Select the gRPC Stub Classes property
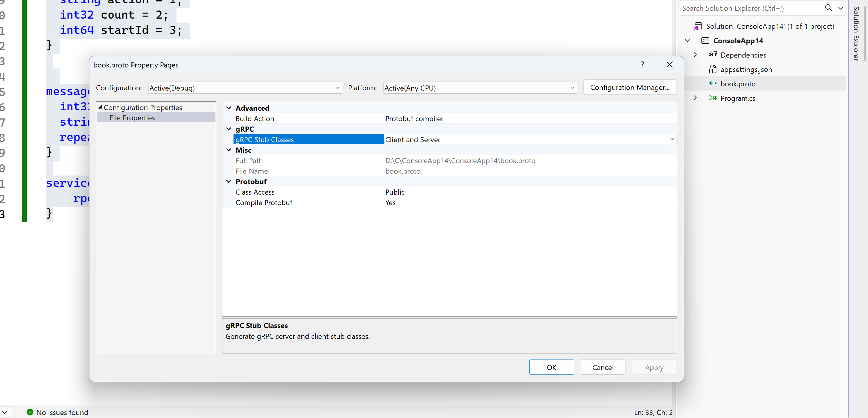 coord(308,139)
